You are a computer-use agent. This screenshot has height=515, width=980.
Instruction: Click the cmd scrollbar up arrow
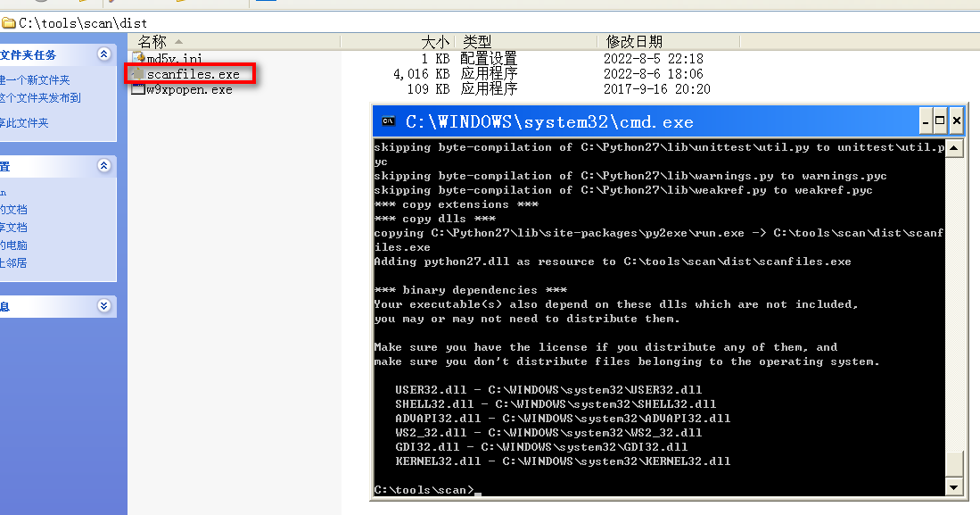[x=954, y=148]
